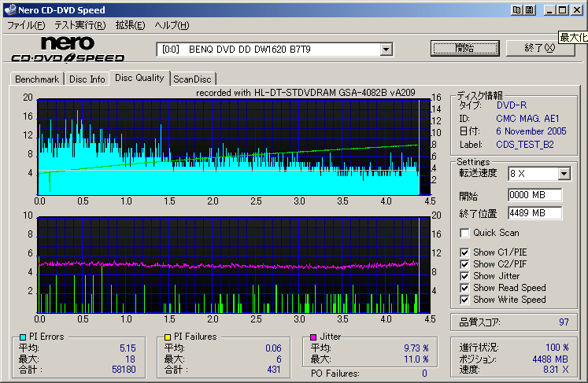Click the speed value 8.31 X

coord(556,370)
